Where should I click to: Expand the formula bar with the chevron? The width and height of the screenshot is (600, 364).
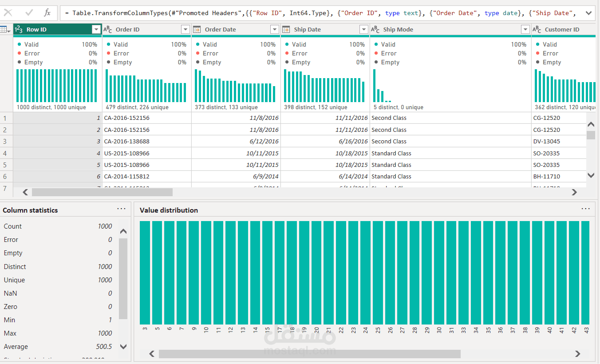[589, 13]
